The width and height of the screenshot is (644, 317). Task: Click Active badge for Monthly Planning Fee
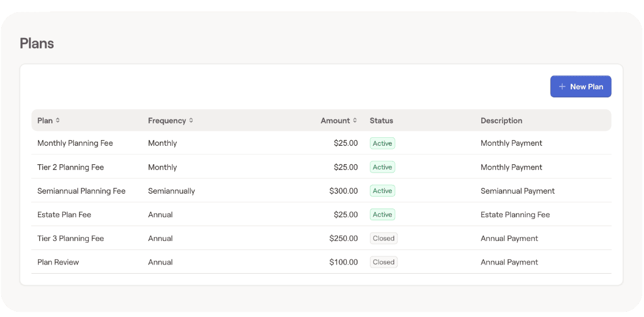[x=383, y=143]
